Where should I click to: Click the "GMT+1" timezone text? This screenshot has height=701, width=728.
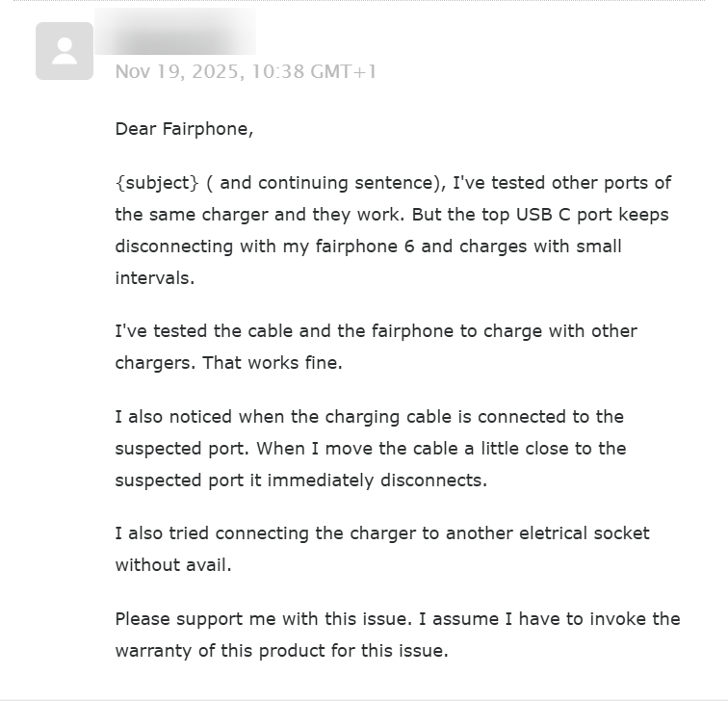[344, 72]
